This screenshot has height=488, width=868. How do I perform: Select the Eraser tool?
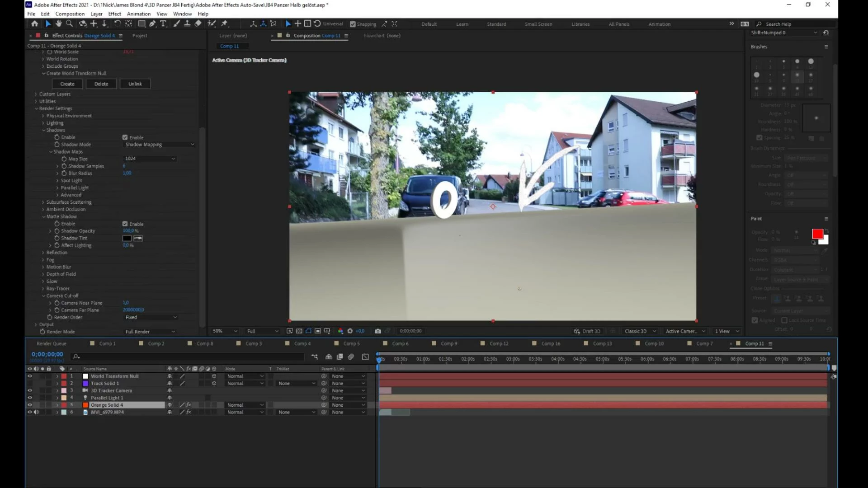198,24
